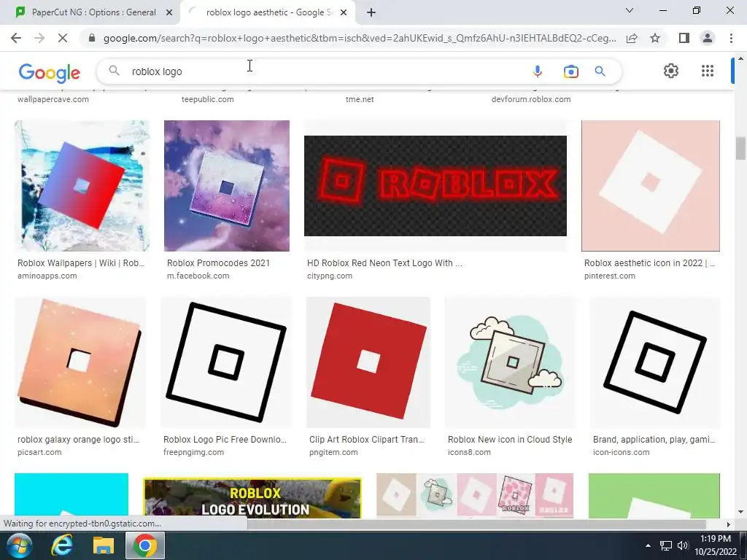Open Chrome side panel
This screenshot has height=560, width=747.
click(x=684, y=38)
